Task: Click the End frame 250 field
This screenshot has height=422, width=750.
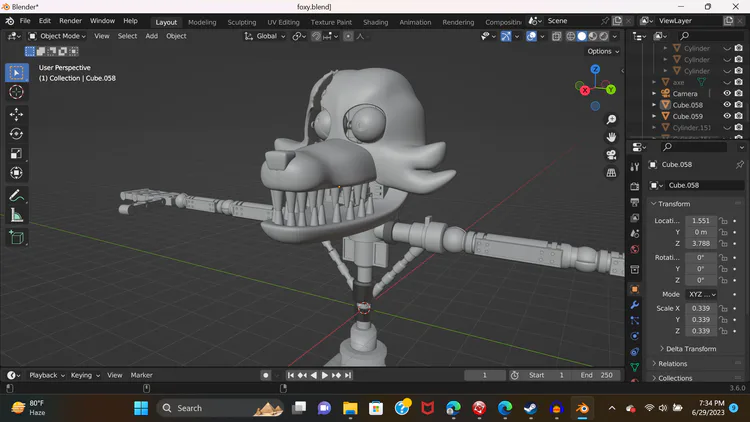Action: [x=597, y=376]
